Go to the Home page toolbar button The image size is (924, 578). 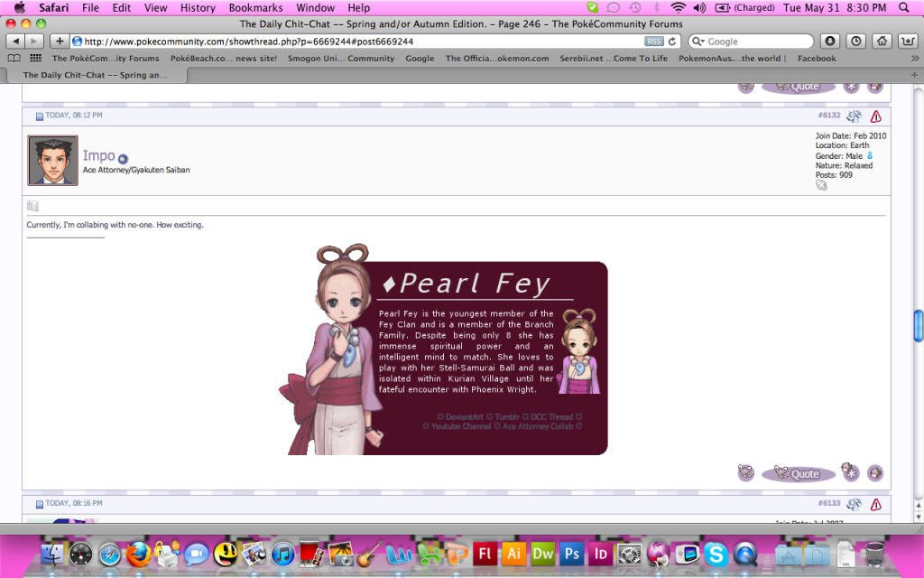pos(882,42)
